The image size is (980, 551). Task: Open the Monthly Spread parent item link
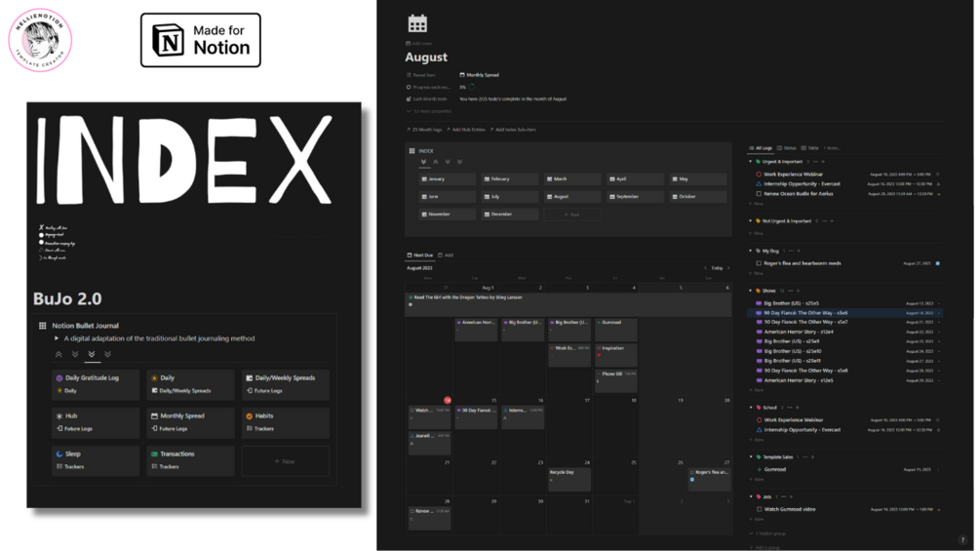pyautogui.click(x=480, y=75)
